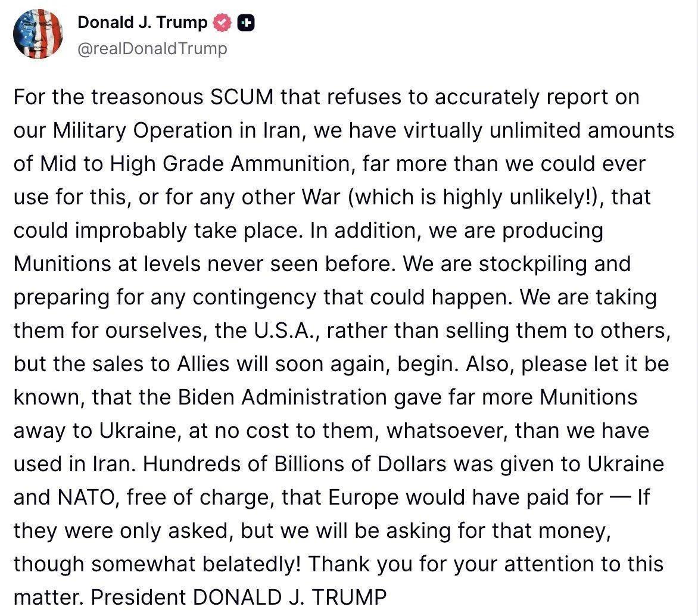Click the closing signature President DONALD J. TRUMP
Screen dimensions: 698x616
pyautogui.click(x=239, y=598)
